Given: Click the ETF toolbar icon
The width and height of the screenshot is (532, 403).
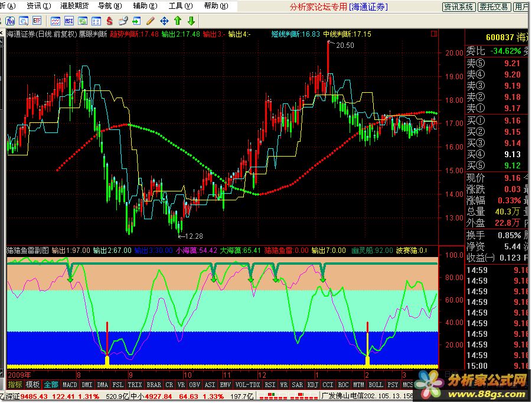Looking at the screenshot, I should [x=37, y=21].
